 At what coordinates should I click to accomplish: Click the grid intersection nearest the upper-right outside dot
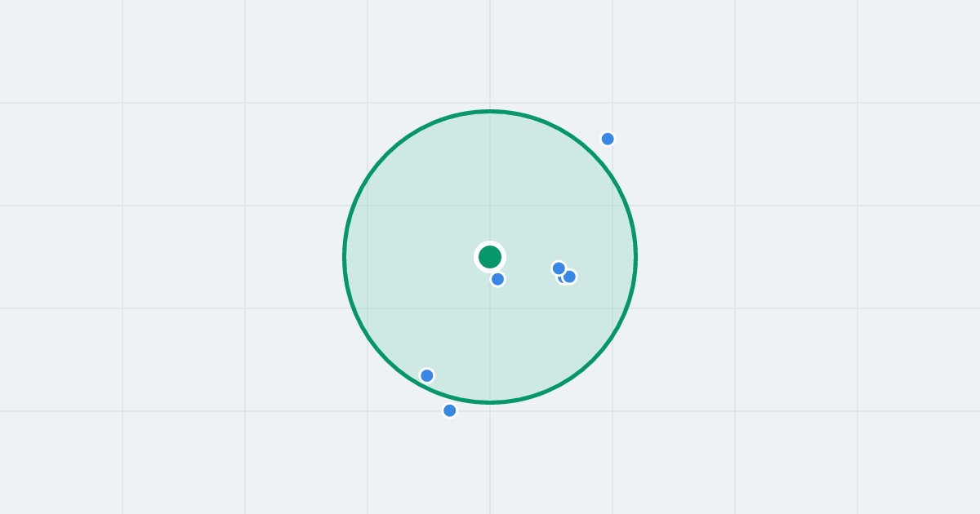[612, 103]
